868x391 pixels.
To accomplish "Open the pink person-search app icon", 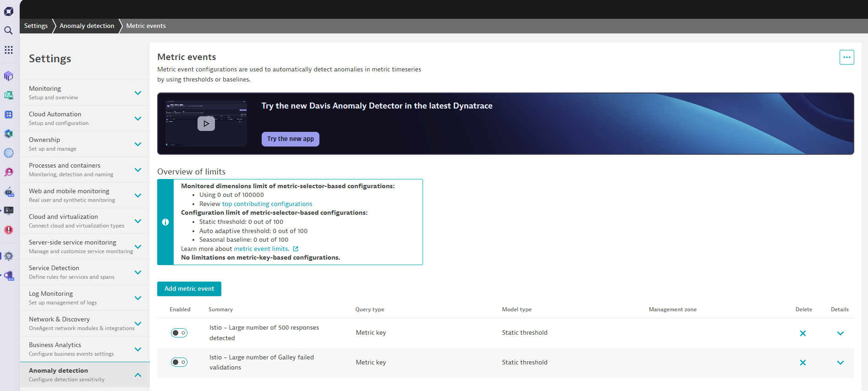I will (9, 172).
